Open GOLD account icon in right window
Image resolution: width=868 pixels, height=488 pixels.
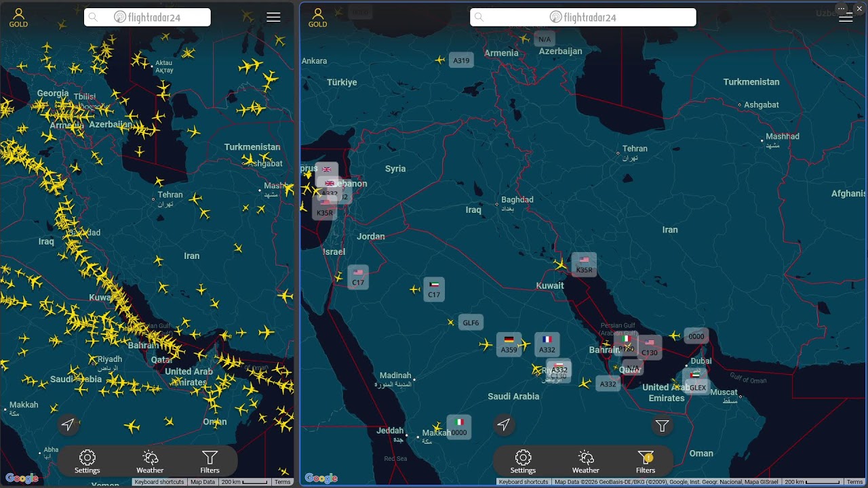pos(317,18)
